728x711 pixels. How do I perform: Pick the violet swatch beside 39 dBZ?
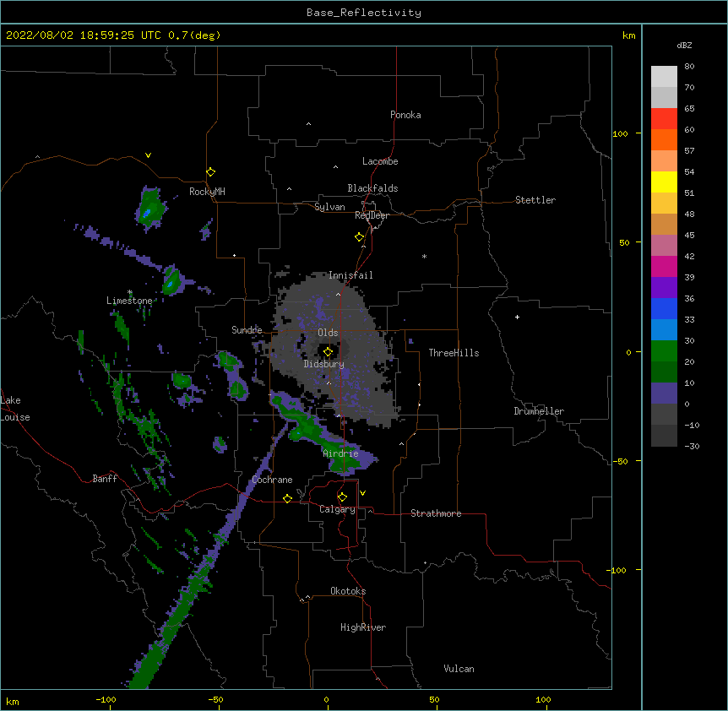(x=664, y=288)
